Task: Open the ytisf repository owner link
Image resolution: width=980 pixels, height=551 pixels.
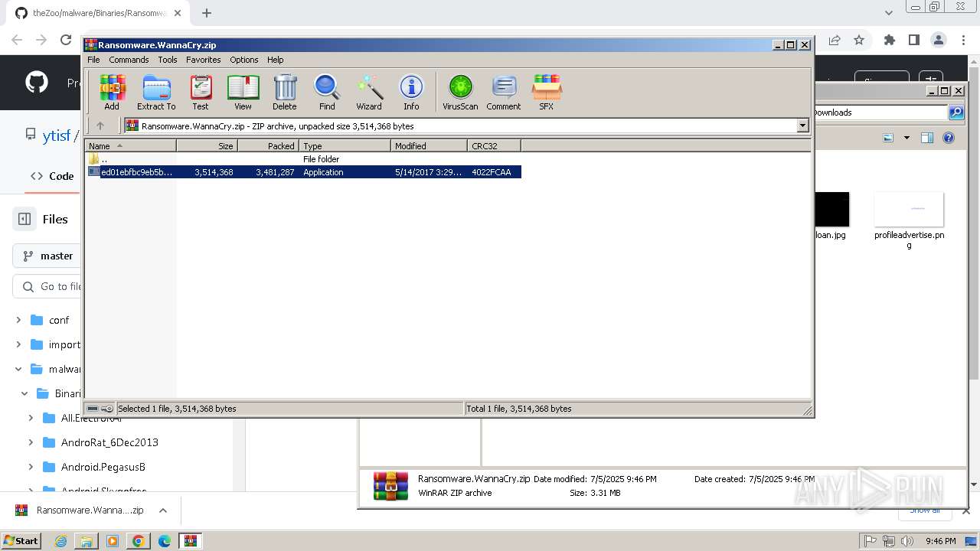Action: pos(56,135)
